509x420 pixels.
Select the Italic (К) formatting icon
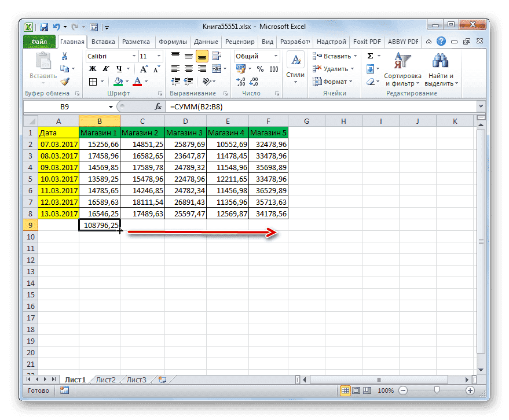click(x=105, y=68)
